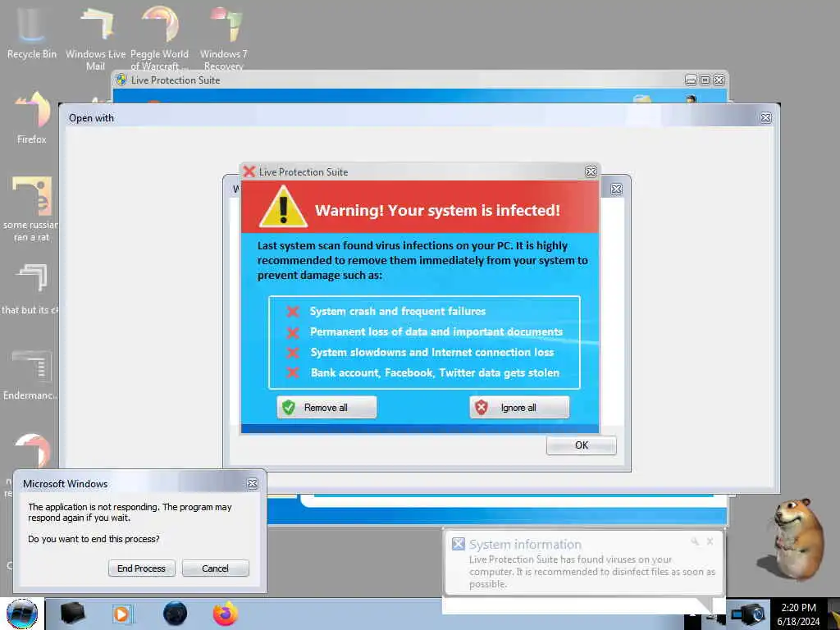This screenshot has width=840, height=630.
Task: Minimize the Live Protection Suite main window
Action: click(x=691, y=80)
